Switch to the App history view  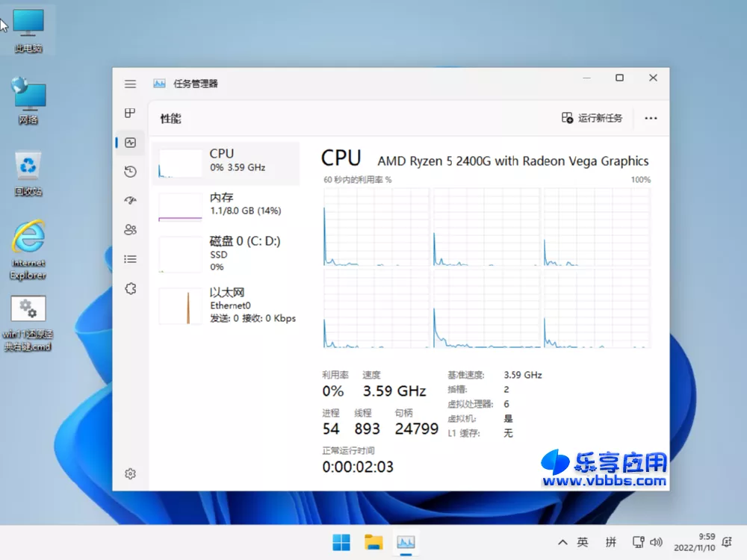click(x=130, y=171)
